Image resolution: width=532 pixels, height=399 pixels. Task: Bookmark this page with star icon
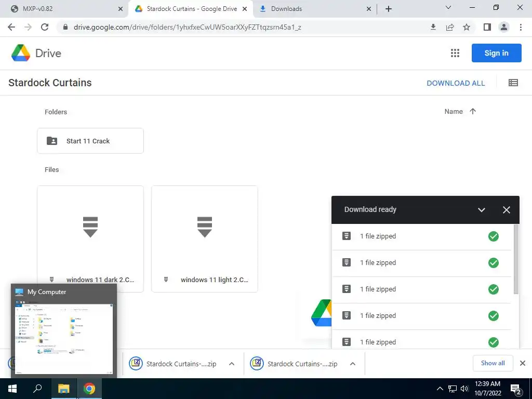[467, 27]
